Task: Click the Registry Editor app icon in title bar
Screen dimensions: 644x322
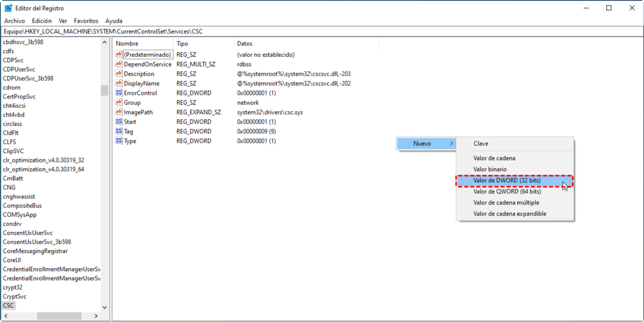Action: coord(9,8)
